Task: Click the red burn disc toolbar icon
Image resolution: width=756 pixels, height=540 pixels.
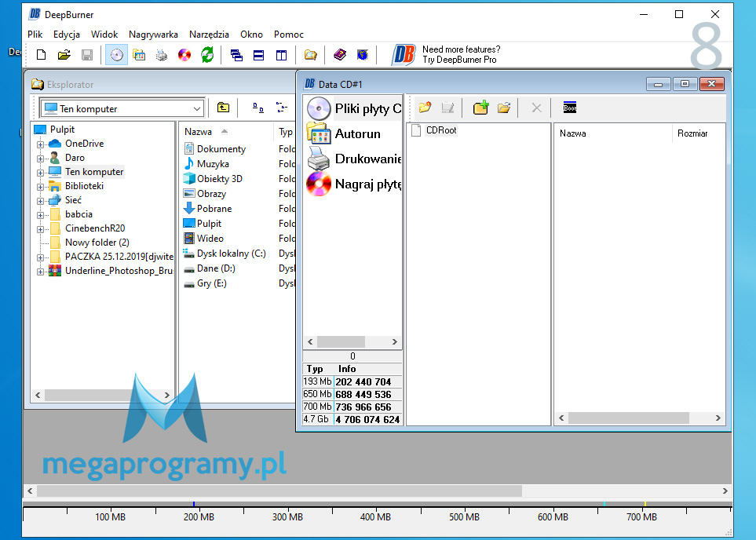Action: coord(184,55)
